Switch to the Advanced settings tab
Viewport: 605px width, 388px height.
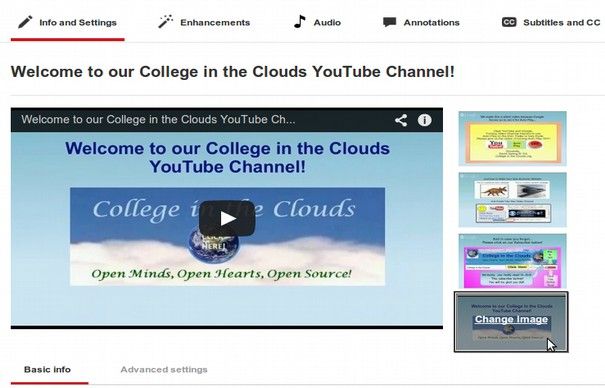[x=164, y=369]
